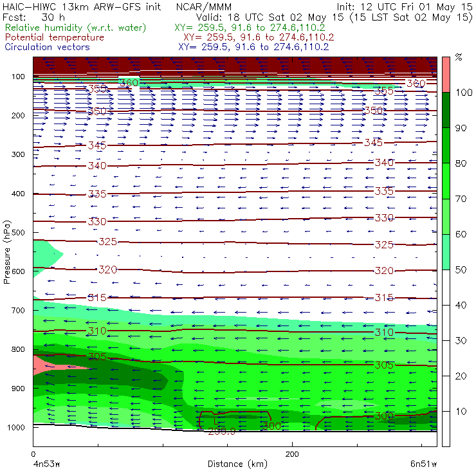Click the "L" low marker near 299.9

coord(216,421)
